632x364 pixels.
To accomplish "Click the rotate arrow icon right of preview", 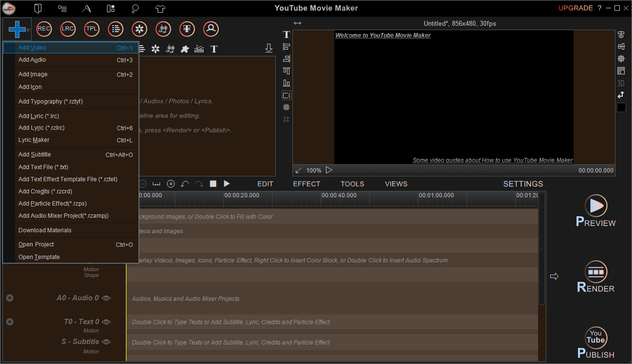I will coord(621,95).
